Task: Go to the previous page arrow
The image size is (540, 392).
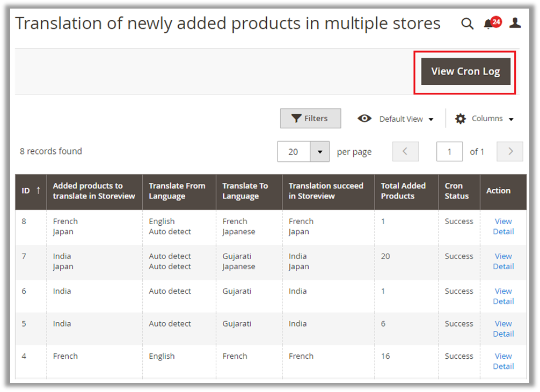Action: (406, 152)
